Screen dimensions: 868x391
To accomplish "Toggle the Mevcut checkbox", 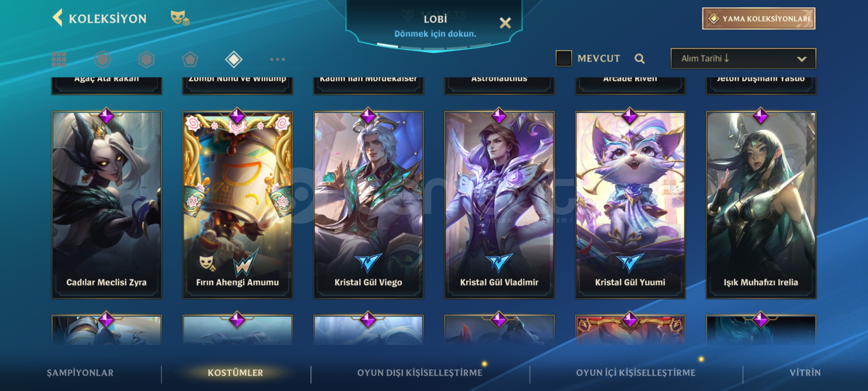I will [x=563, y=58].
